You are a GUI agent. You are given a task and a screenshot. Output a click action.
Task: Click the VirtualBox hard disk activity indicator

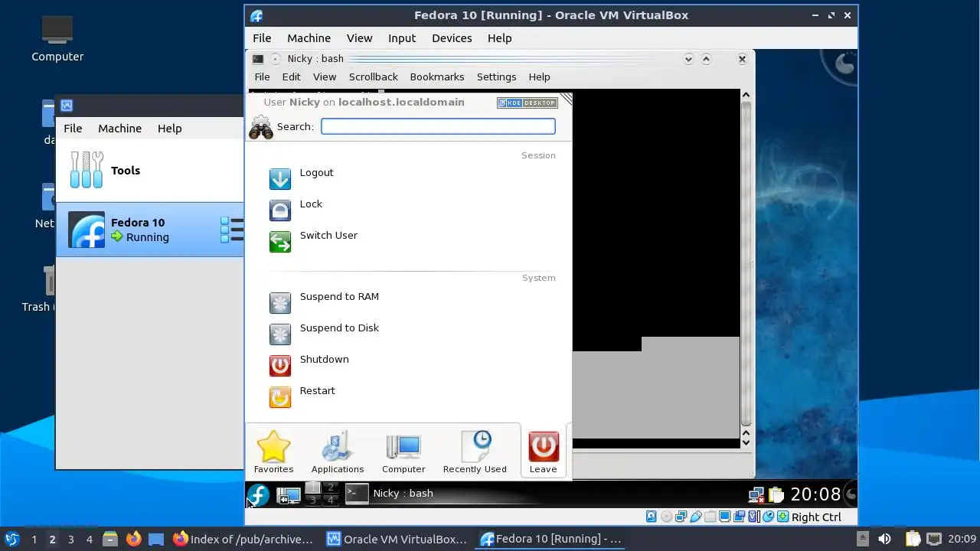pyautogui.click(x=651, y=517)
